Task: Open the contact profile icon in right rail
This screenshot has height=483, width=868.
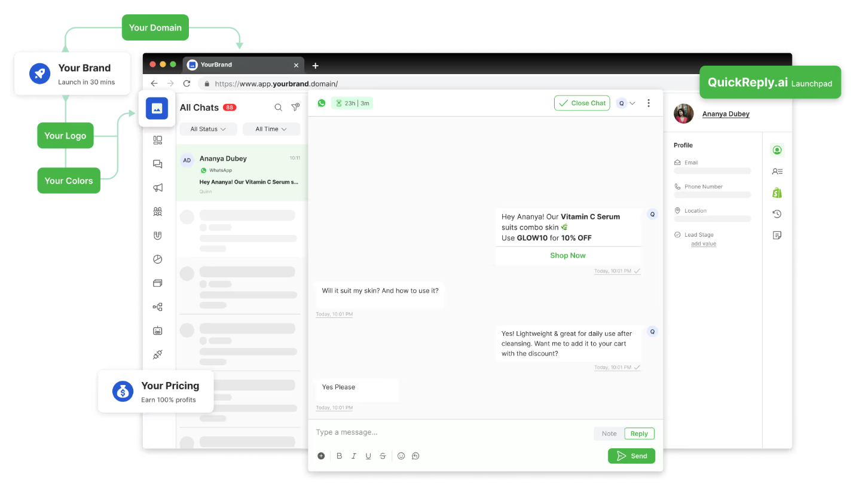Action: click(777, 150)
